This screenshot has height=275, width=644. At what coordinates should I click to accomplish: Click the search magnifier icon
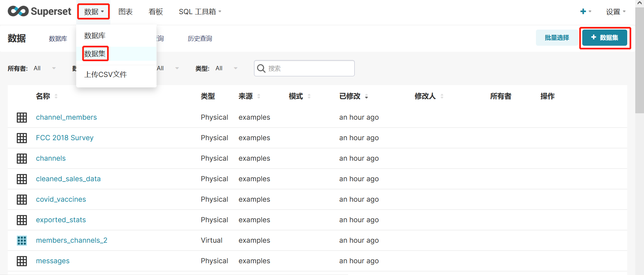[261, 68]
